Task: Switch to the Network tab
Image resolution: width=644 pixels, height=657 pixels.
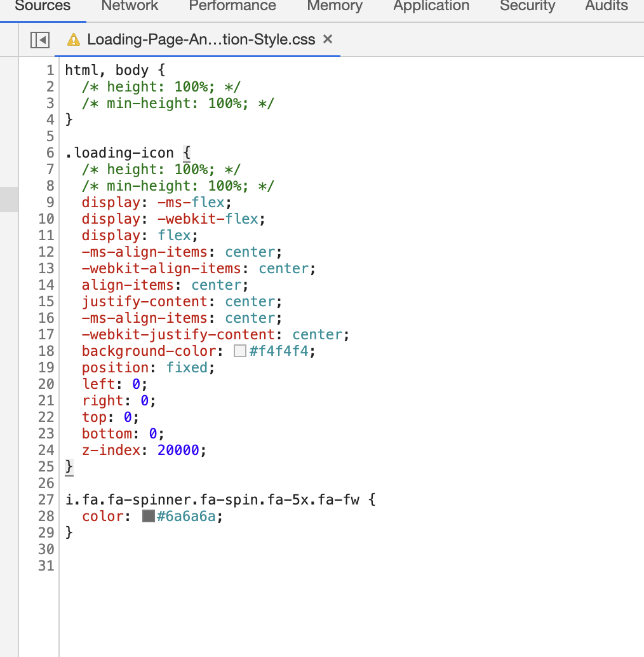Action: [x=130, y=6]
